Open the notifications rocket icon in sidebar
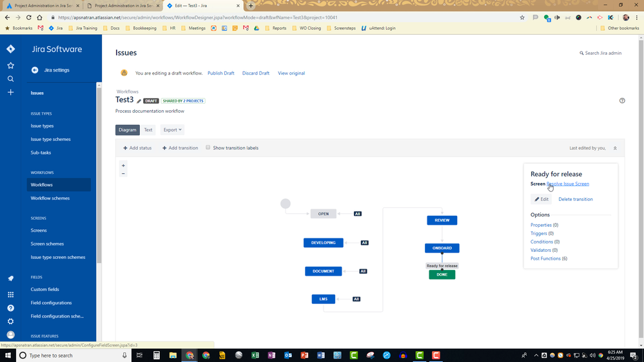Screen dimensions: 644x362 pos(11,278)
